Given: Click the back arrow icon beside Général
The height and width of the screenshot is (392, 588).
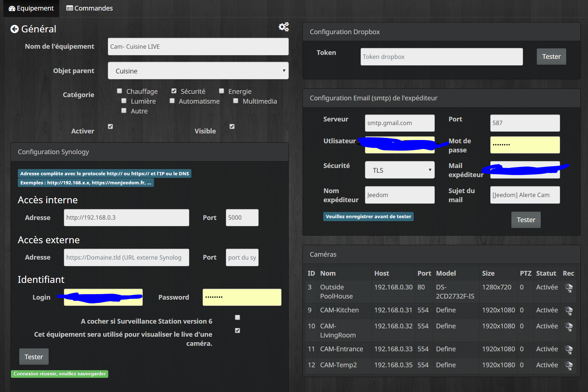Looking at the screenshot, I should (15, 29).
